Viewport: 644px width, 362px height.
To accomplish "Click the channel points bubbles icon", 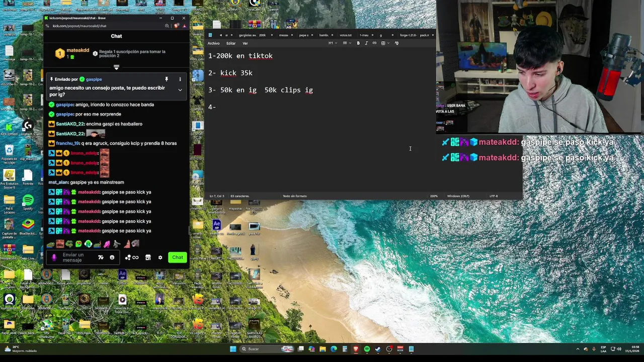I will 128,257.
